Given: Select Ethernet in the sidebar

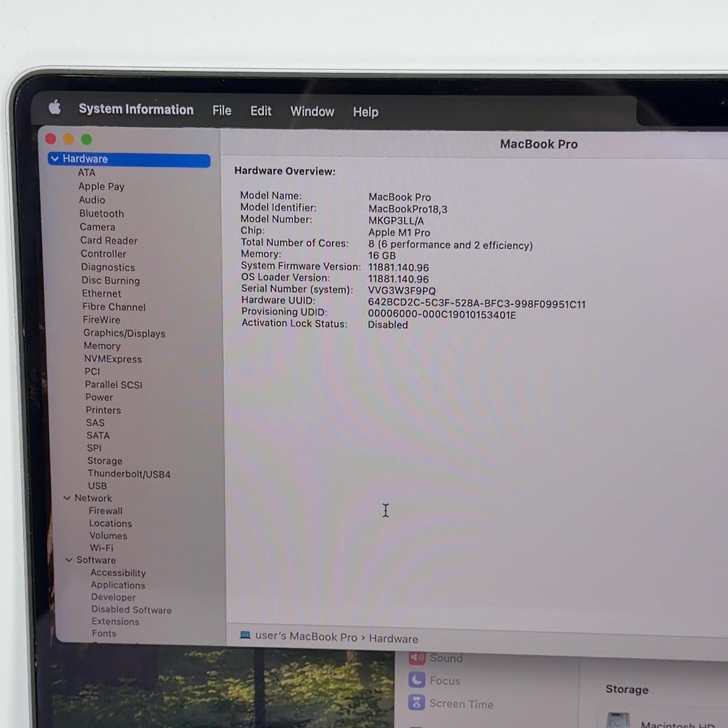Looking at the screenshot, I should coord(102,294).
